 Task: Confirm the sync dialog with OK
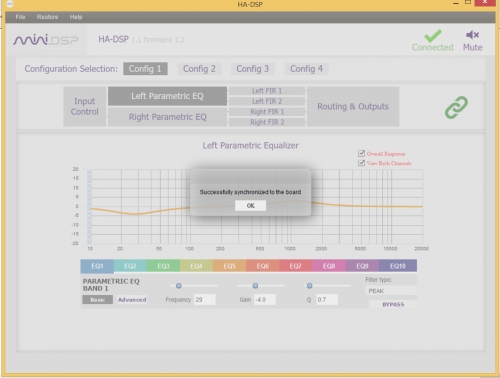[250, 206]
